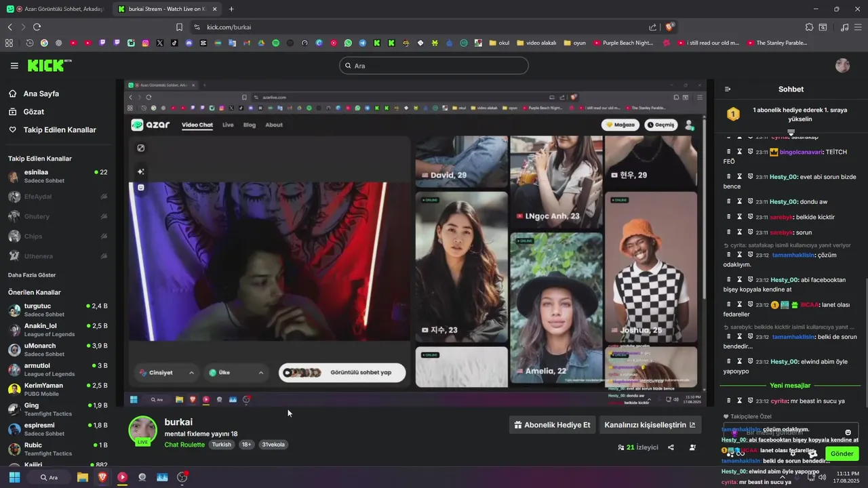
Task: Open the browser main menu
Action: (x=859, y=27)
